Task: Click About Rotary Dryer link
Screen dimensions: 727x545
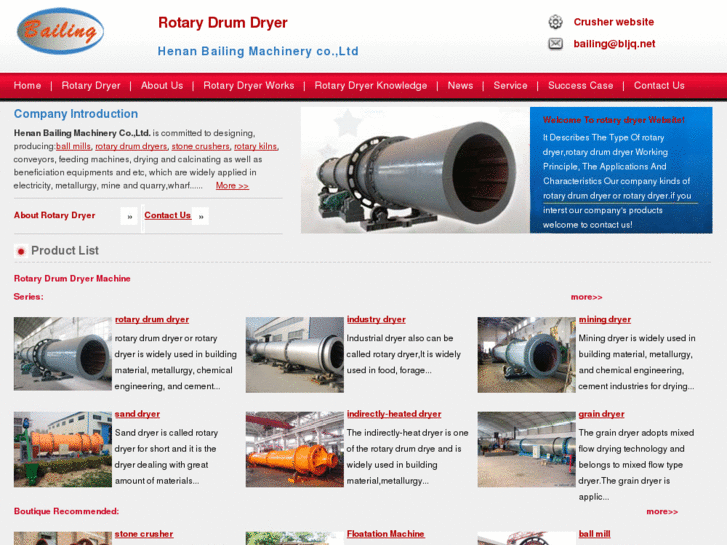Action: pyautogui.click(x=54, y=215)
